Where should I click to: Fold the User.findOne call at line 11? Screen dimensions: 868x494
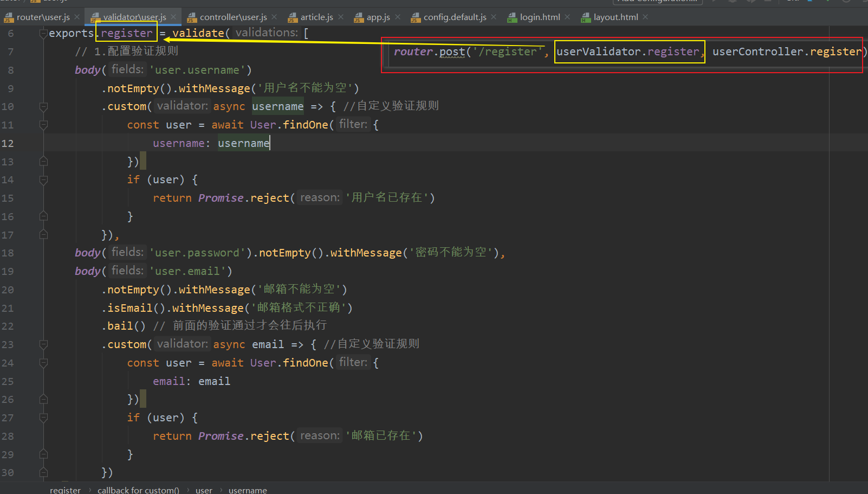point(44,125)
